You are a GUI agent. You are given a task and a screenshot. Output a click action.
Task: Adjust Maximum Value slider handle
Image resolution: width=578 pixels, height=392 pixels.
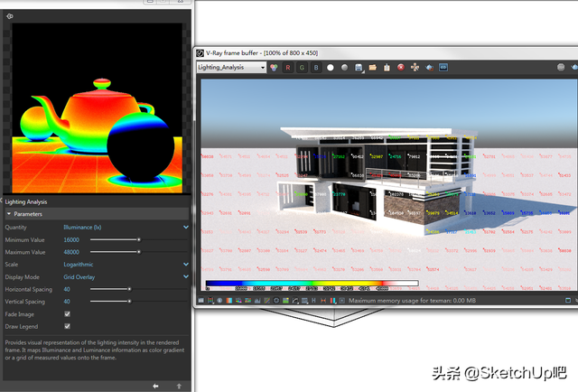139,252
